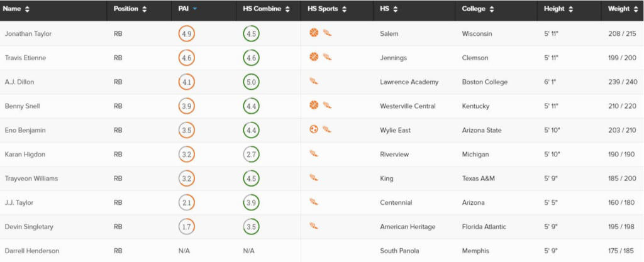This screenshot has width=644, height=262.
Task: Click A.J. Dillon's 5.0 HS Combine gauge
Action: [252, 82]
